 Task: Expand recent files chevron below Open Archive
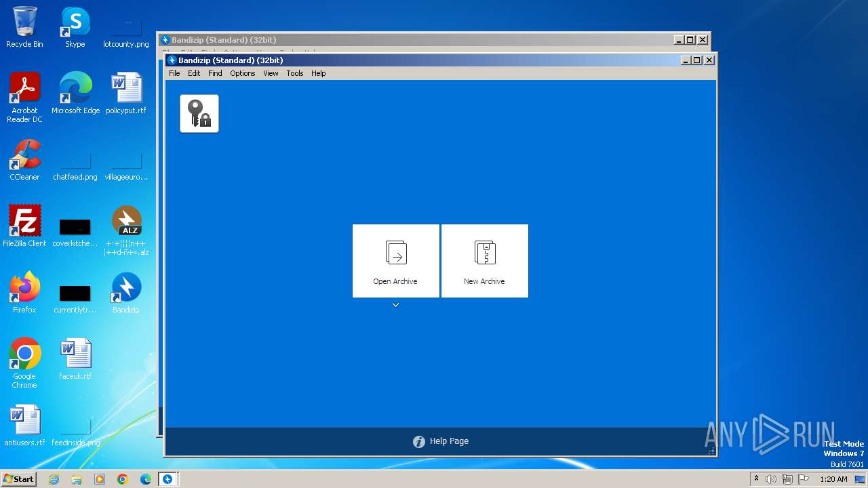tap(395, 305)
